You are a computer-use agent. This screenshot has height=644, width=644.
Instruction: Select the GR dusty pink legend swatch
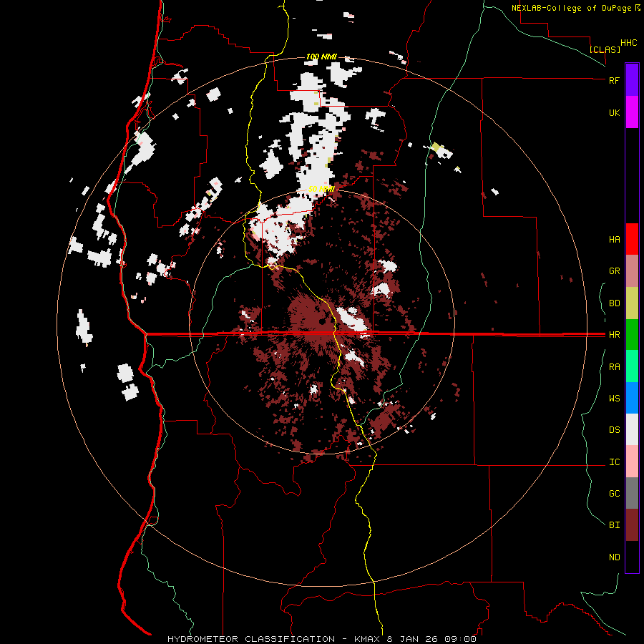coord(632,271)
